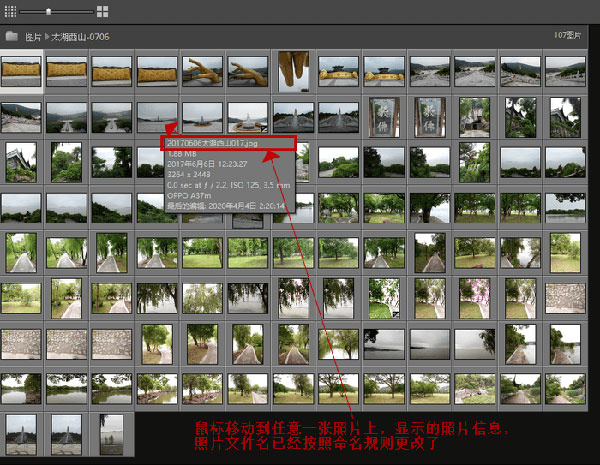Select the tall golden fingers close-up thumbnail
The height and width of the screenshot is (465, 600).
pyautogui.click(x=293, y=72)
